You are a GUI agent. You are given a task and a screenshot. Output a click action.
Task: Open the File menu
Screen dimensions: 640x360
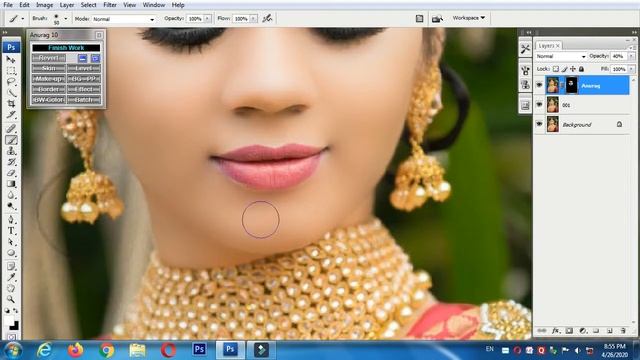[8, 5]
